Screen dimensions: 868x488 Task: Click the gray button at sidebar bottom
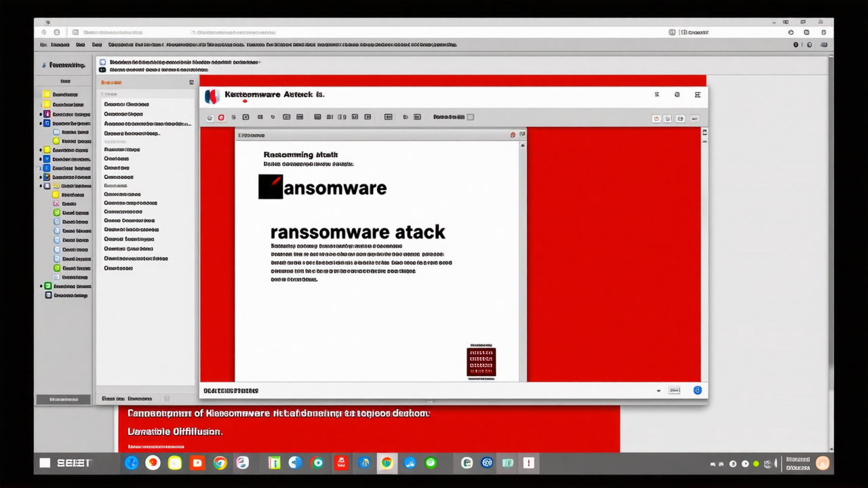point(63,399)
